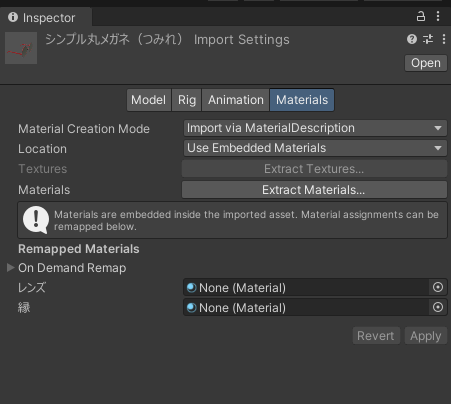The image size is (451, 404).
Task: Click the model asset thumbnail preview
Action: 21,48
